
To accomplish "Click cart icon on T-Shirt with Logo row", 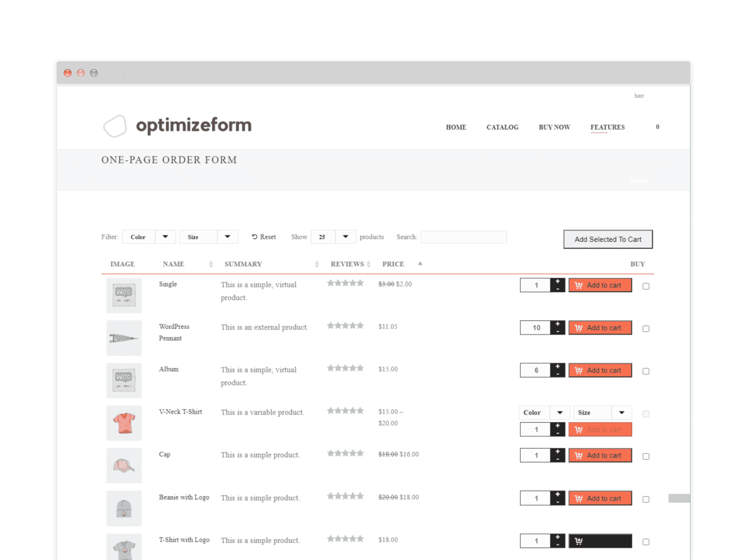I will point(579,541).
